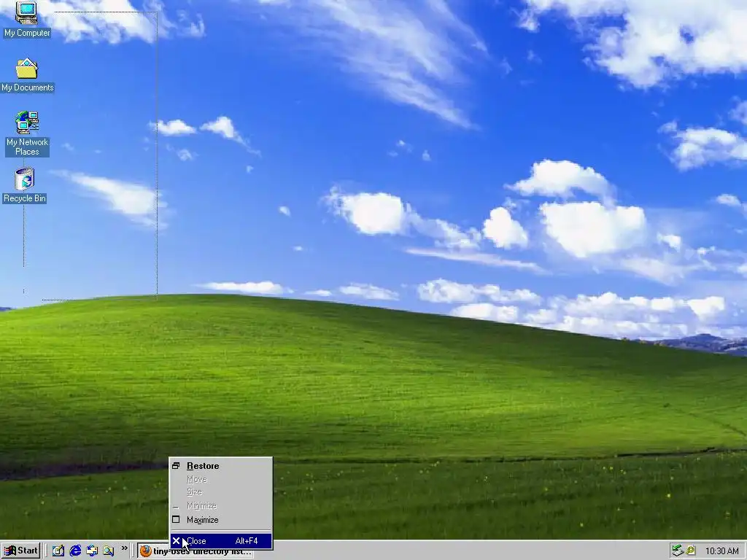Choose Close from the window menu

[221, 541]
